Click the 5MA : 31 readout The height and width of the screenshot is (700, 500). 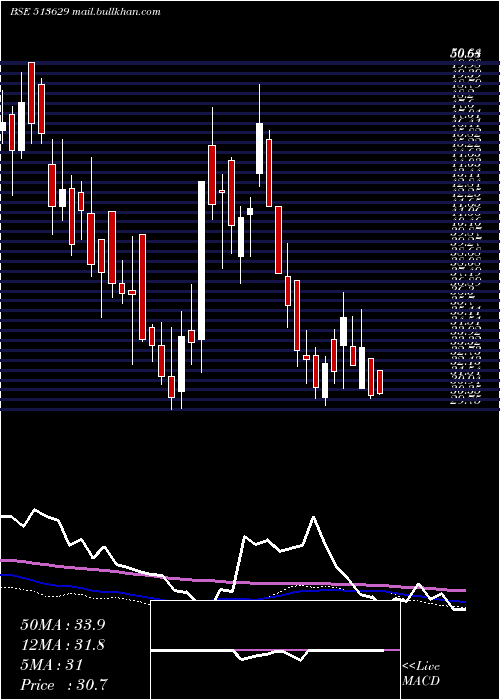[52, 665]
